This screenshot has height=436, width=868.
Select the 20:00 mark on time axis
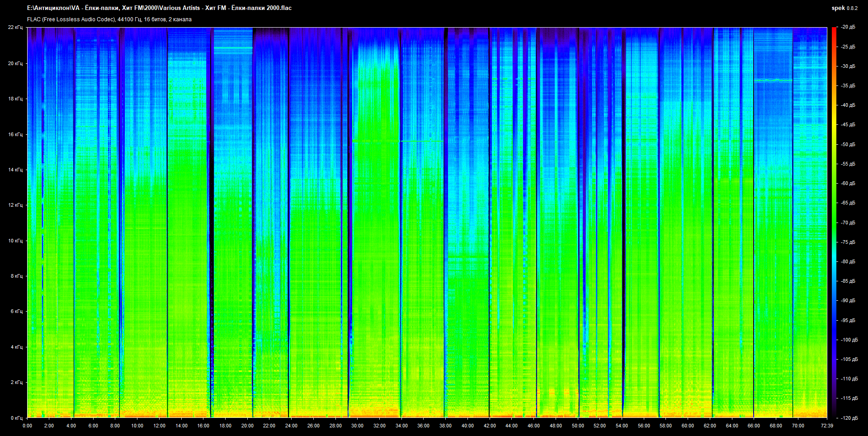(247, 426)
